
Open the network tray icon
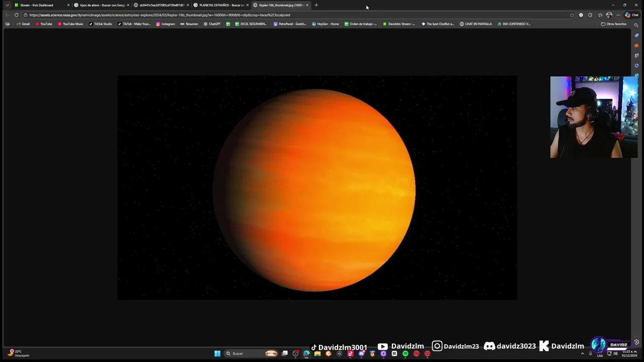(609, 353)
